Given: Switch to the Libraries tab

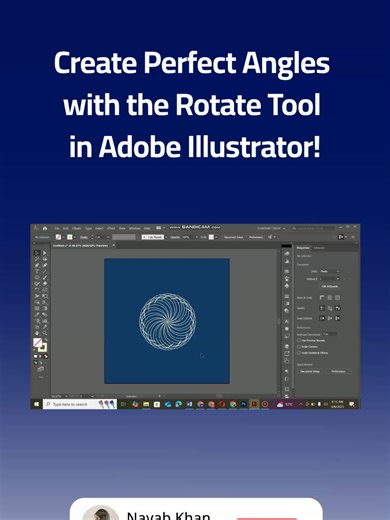Looking at the screenshot, I should coord(319,248).
